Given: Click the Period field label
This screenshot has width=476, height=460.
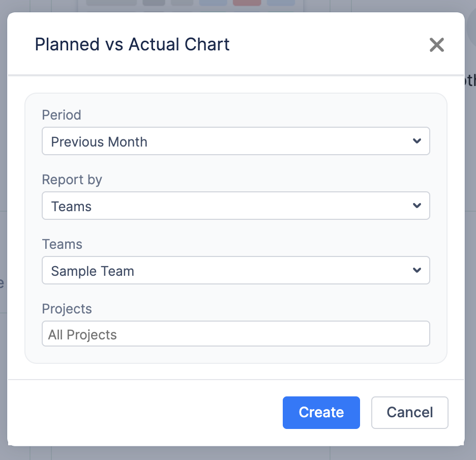Looking at the screenshot, I should pos(62,115).
